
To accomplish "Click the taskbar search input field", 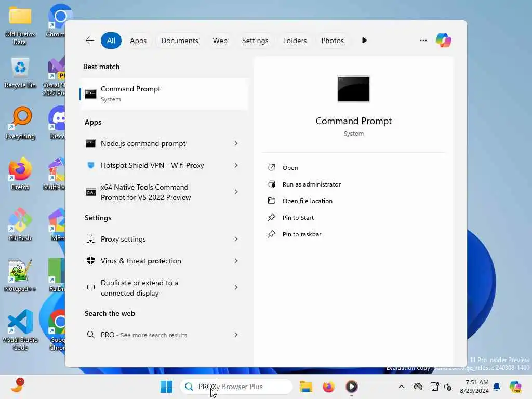I will tap(236, 387).
